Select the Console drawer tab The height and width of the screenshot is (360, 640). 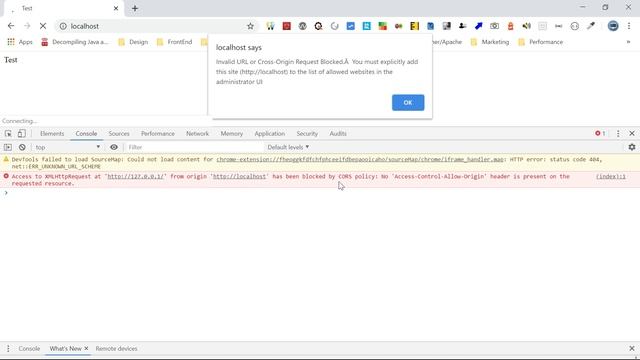[x=29, y=349]
